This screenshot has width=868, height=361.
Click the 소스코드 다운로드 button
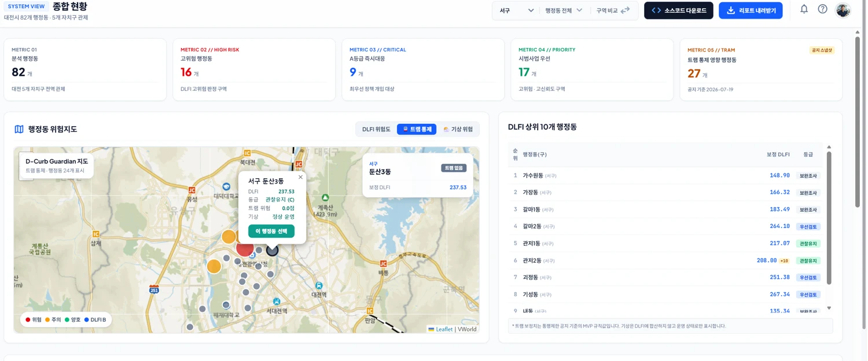click(679, 10)
